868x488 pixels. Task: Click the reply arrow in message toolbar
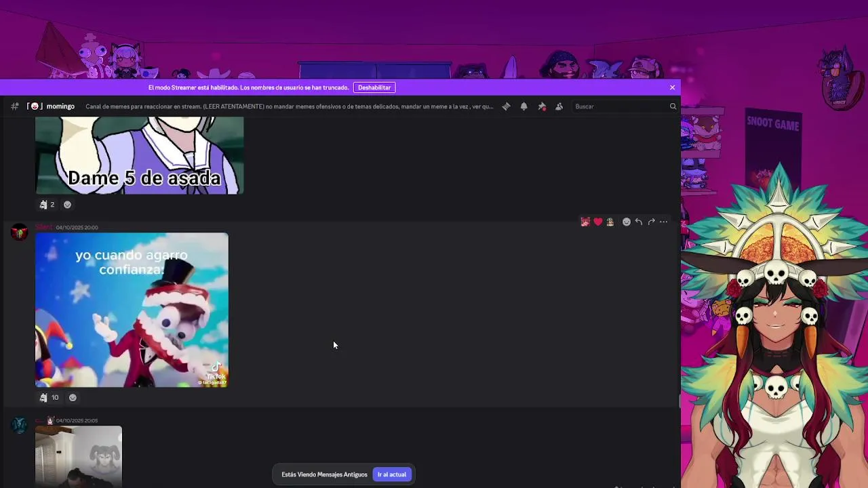click(639, 222)
